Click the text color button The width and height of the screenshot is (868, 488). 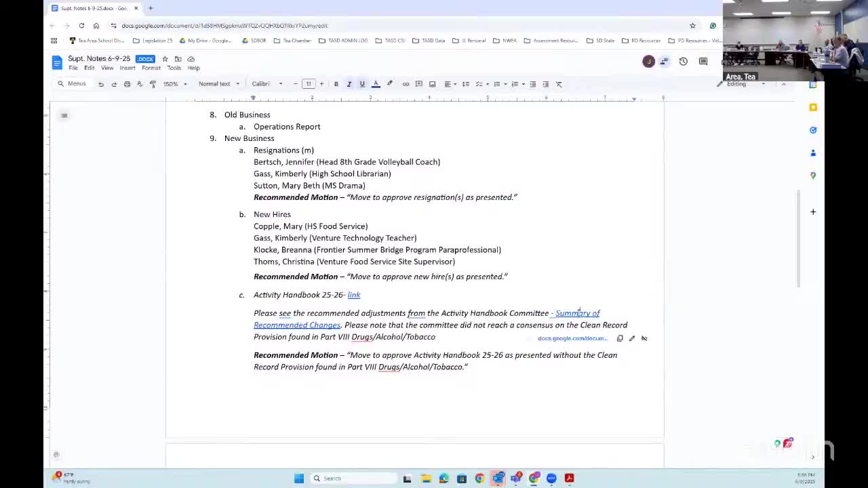pyautogui.click(x=376, y=84)
